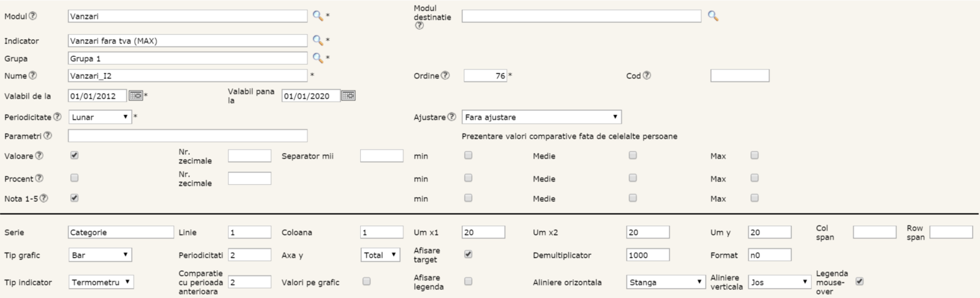Open lookup search for the Indicator field
This screenshot has width=980, height=298.
point(317,40)
